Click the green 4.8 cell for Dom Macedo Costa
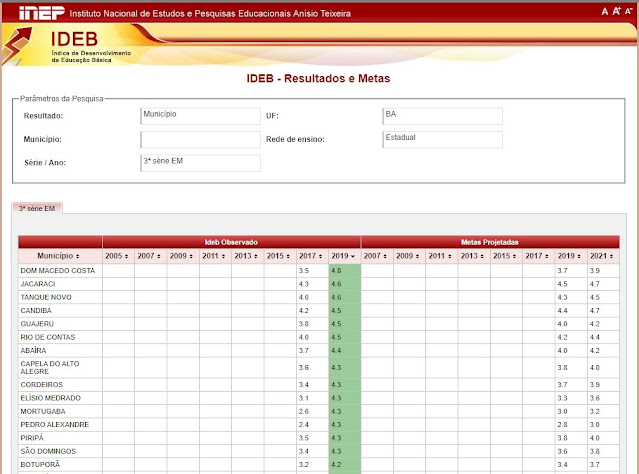Screen dimensions: 639x474 tap(344, 271)
